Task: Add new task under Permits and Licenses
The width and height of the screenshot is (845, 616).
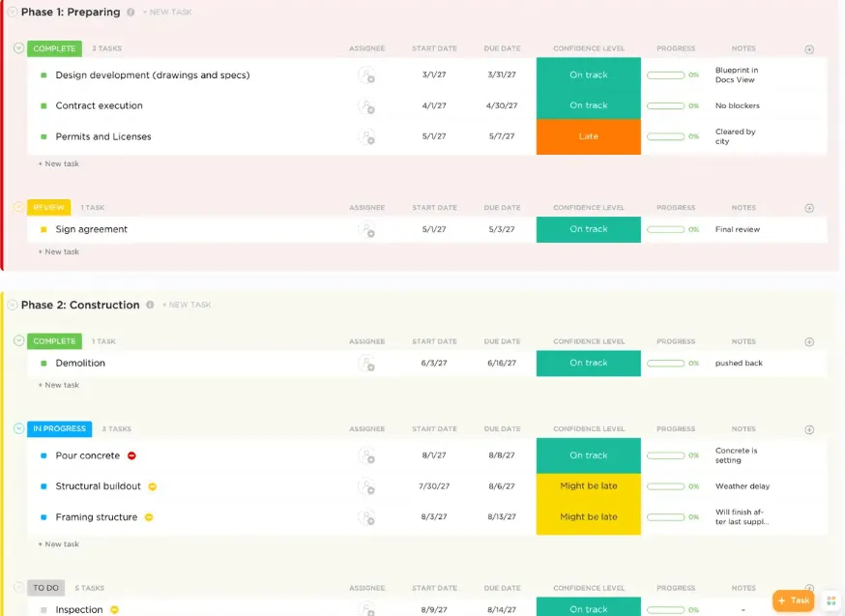Action: point(59,163)
